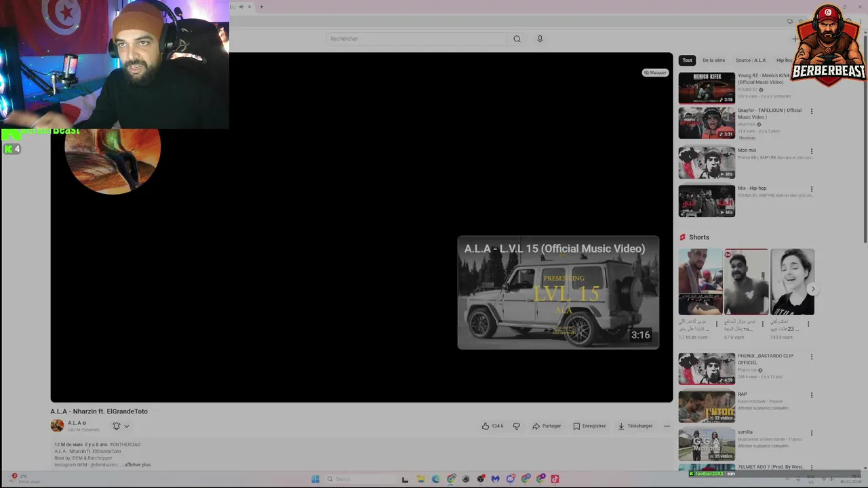This screenshot has height=488, width=868.
Task: Play next video A.L.A - L.V.L 15 card
Action: coord(558,293)
